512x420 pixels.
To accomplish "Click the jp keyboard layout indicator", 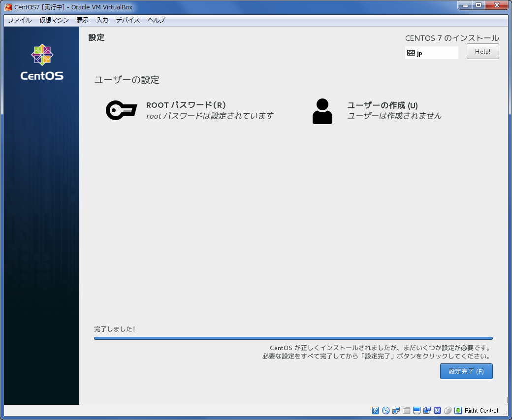I will pyautogui.click(x=431, y=53).
